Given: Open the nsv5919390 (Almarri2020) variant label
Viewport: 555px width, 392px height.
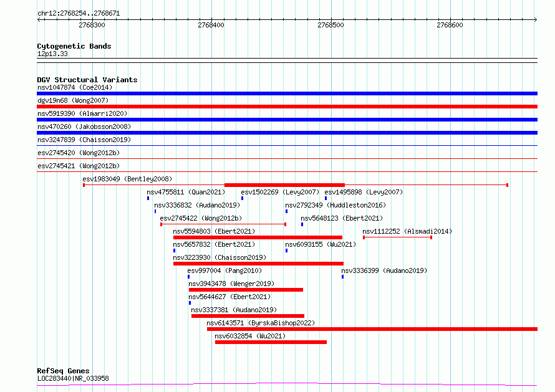Looking at the screenshot, I should pyautogui.click(x=82, y=113).
